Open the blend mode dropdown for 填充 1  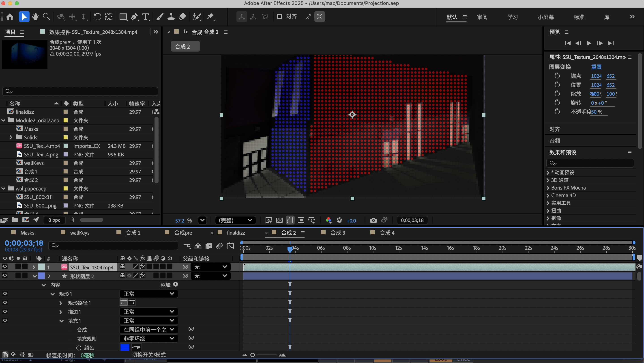[x=148, y=320]
